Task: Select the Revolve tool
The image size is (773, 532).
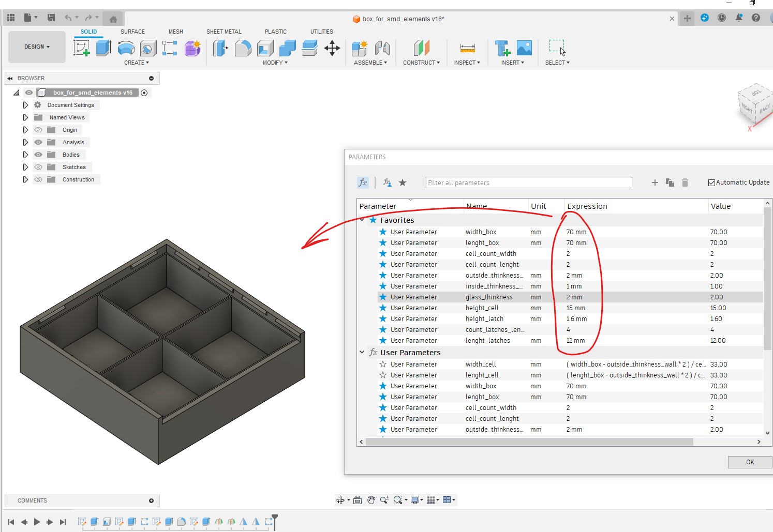Action: (126, 48)
